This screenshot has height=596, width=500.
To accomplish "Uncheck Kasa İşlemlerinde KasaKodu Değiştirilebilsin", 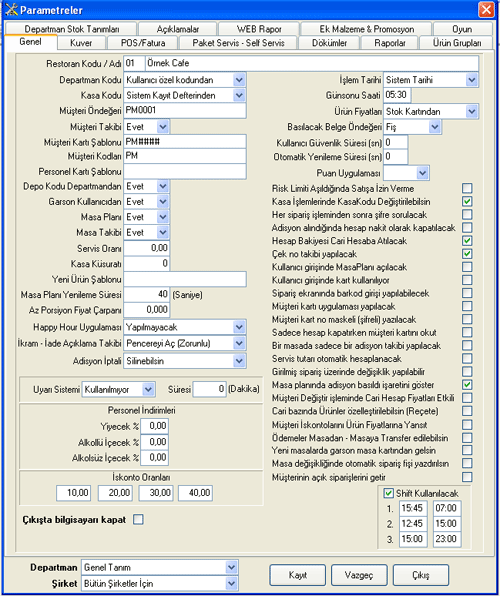I will click(467, 201).
